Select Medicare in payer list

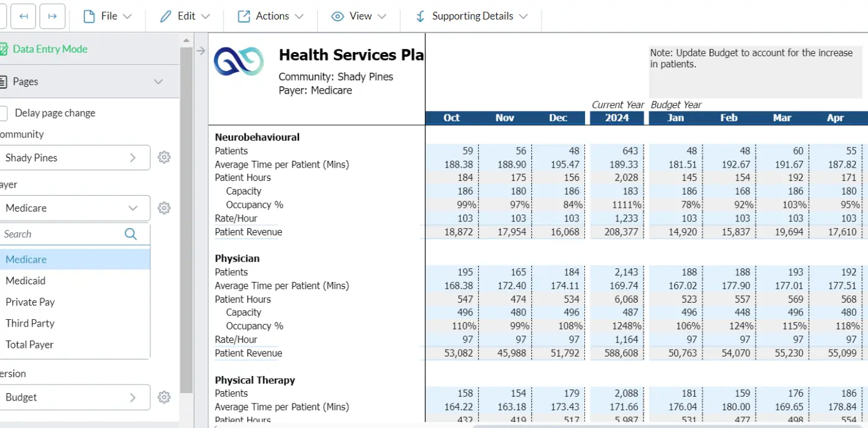click(75, 259)
